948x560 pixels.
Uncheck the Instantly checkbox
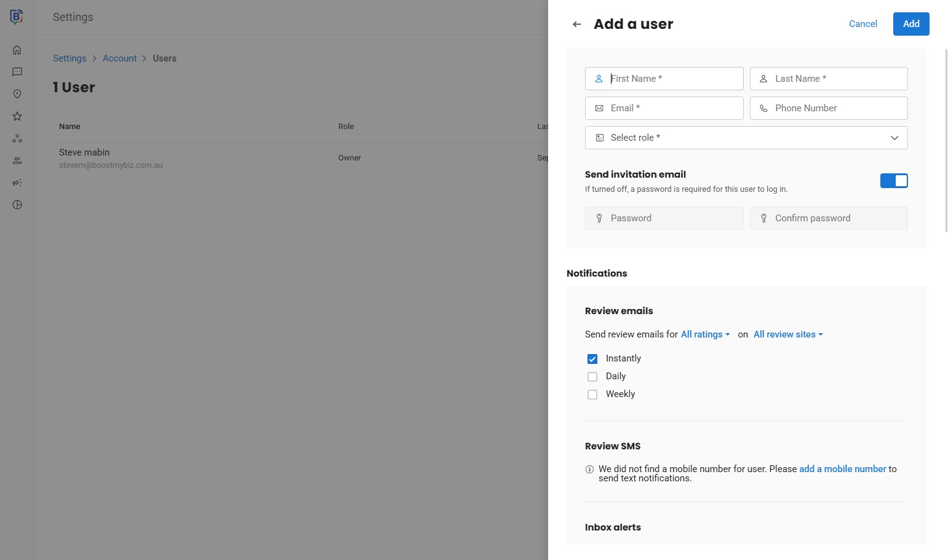point(592,359)
